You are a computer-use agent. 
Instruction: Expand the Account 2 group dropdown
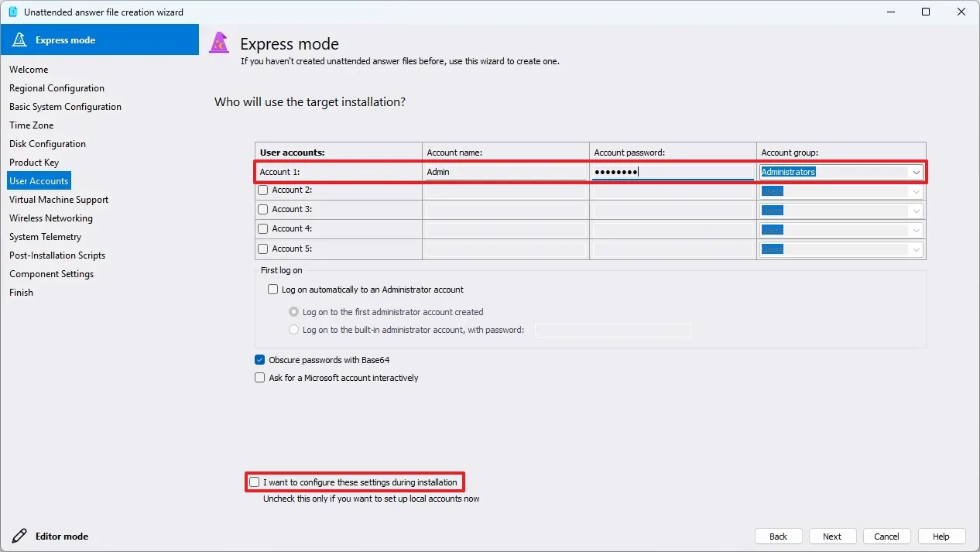point(917,190)
